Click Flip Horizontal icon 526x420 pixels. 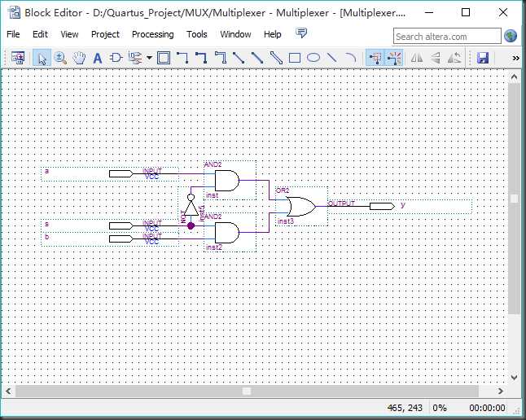(417, 58)
